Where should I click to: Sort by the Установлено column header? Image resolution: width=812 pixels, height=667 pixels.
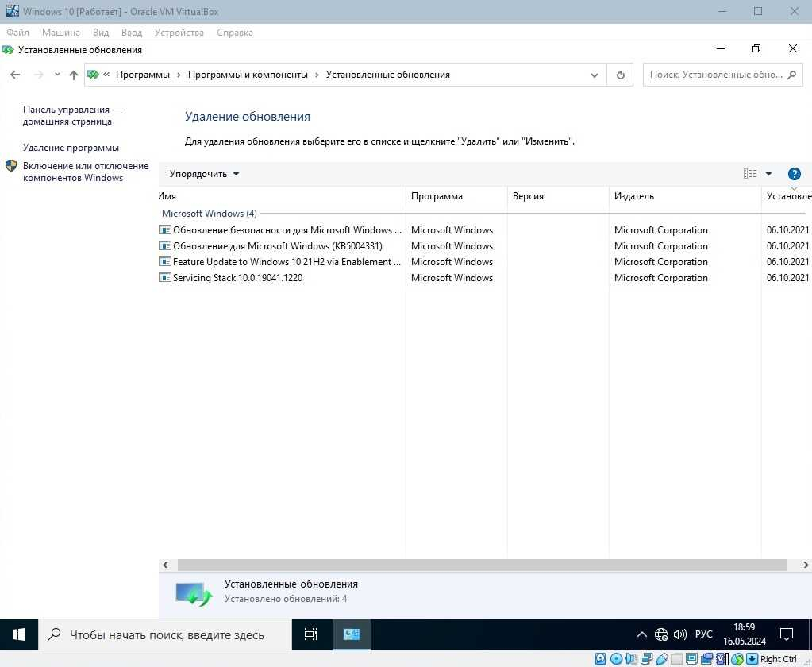click(787, 196)
